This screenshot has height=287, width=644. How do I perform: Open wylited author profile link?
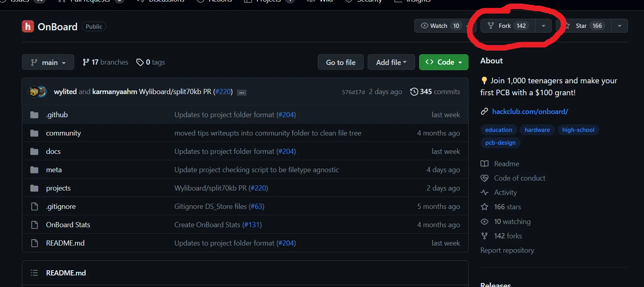coord(65,92)
